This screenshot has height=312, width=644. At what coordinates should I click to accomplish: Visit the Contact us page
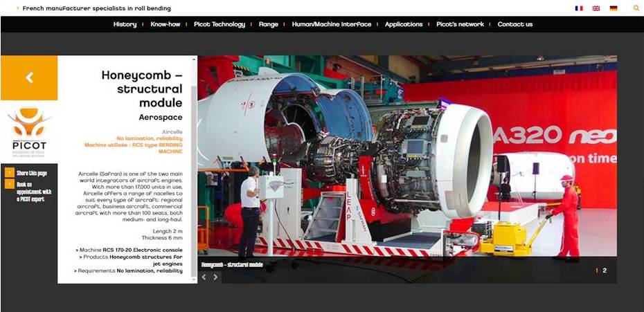click(x=515, y=24)
